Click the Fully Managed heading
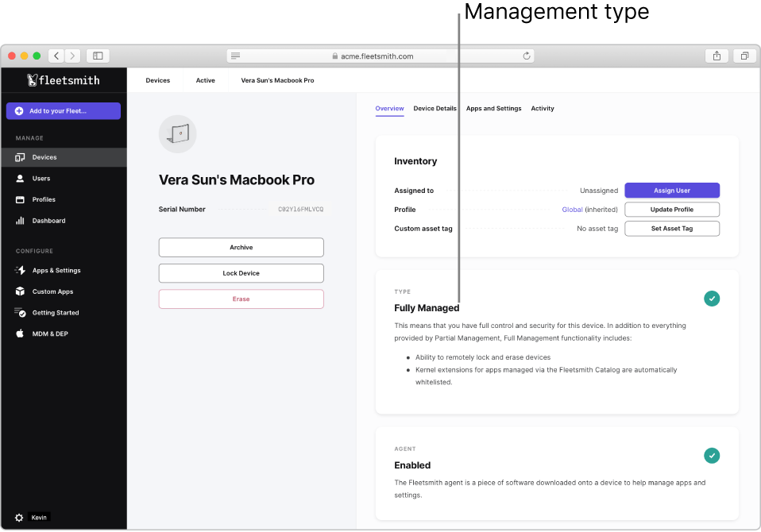The image size is (761, 532). coord(427,308)
